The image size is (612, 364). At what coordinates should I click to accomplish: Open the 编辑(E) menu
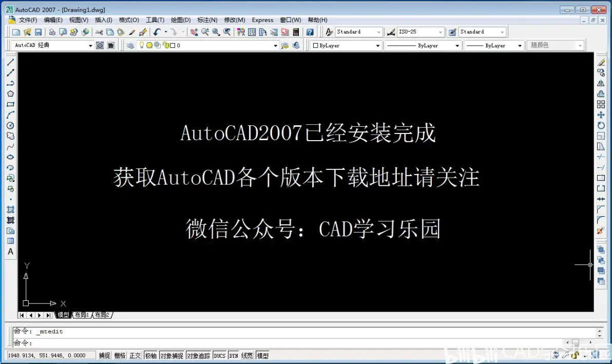click(53, 20)
